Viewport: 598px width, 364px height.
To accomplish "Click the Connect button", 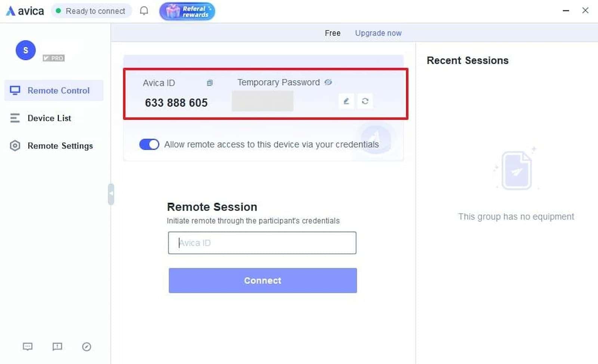I will [x=262, y=280].
